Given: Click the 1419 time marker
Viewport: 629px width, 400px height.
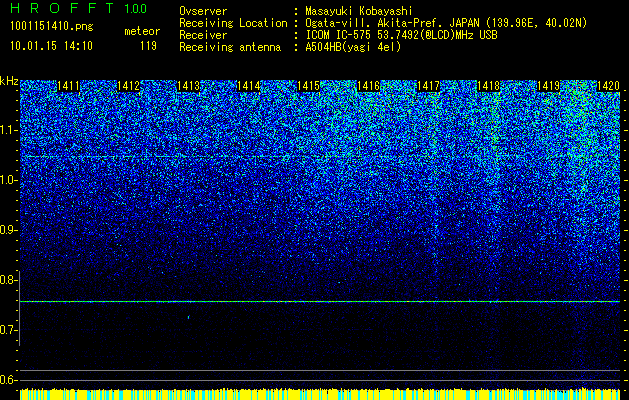Looking at the screenshot, I should tap(548, 86).
